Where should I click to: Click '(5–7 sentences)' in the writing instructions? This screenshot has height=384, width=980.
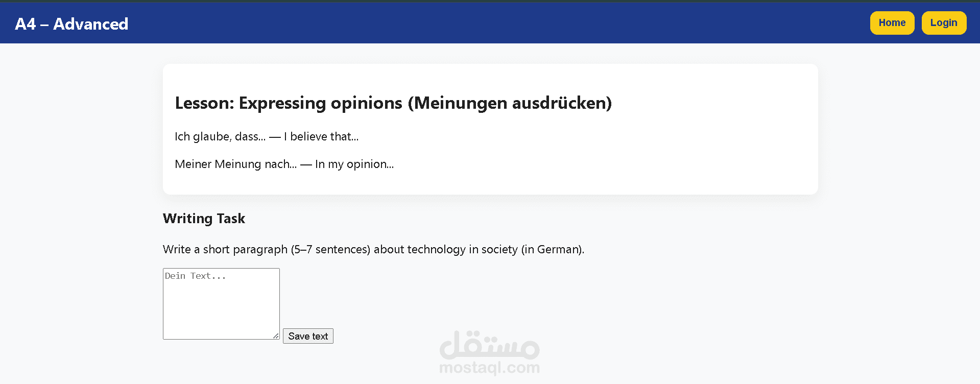(x=330, y=250)
